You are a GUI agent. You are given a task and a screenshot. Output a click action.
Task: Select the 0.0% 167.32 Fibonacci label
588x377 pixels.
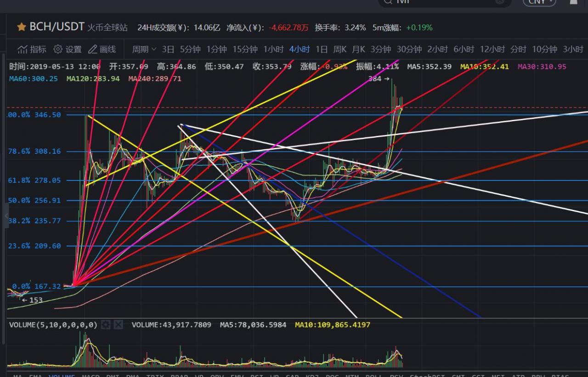[36, 287]
